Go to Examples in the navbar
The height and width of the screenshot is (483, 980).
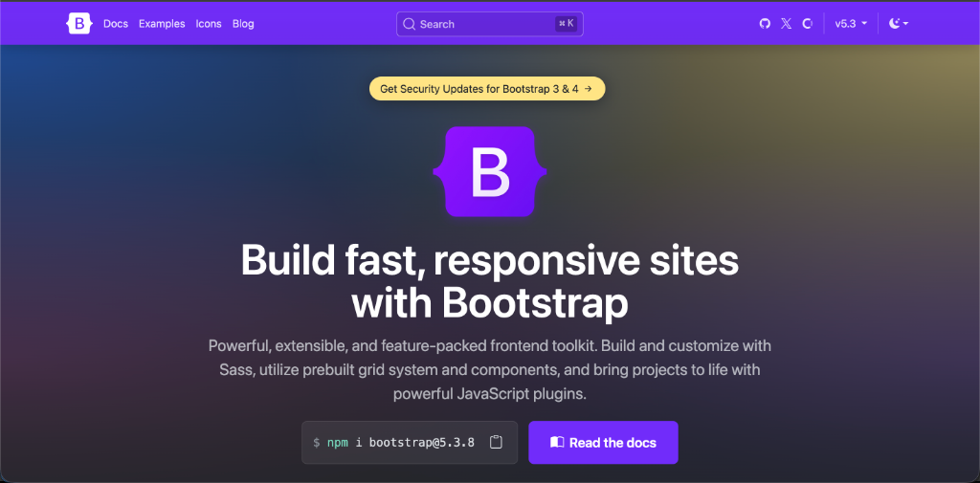point(162,24)
